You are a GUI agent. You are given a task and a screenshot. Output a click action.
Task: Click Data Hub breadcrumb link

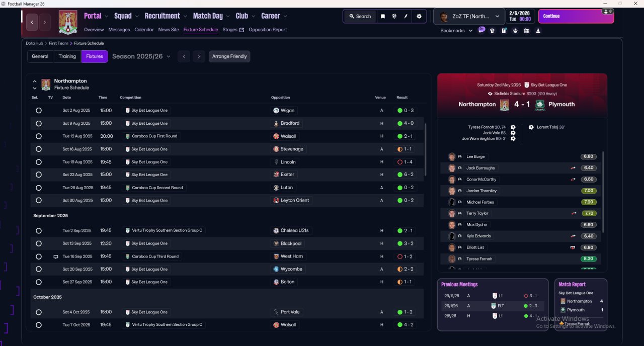pos(34,43)
